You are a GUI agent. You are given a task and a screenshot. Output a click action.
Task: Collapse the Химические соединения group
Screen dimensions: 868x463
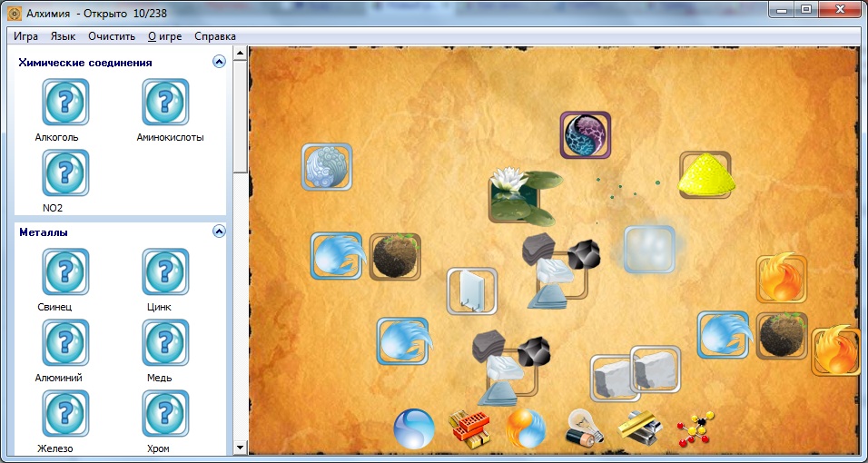pyautogui.click(x=219, y=62)
